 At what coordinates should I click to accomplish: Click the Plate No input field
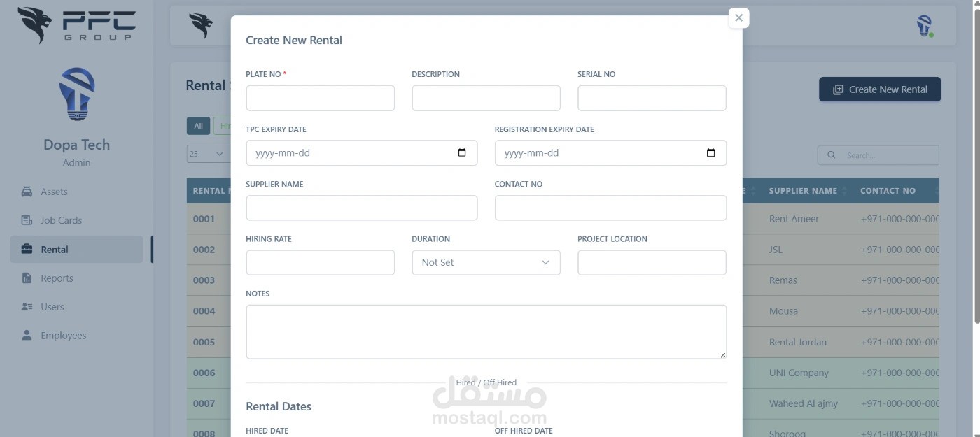pos(320,98)
